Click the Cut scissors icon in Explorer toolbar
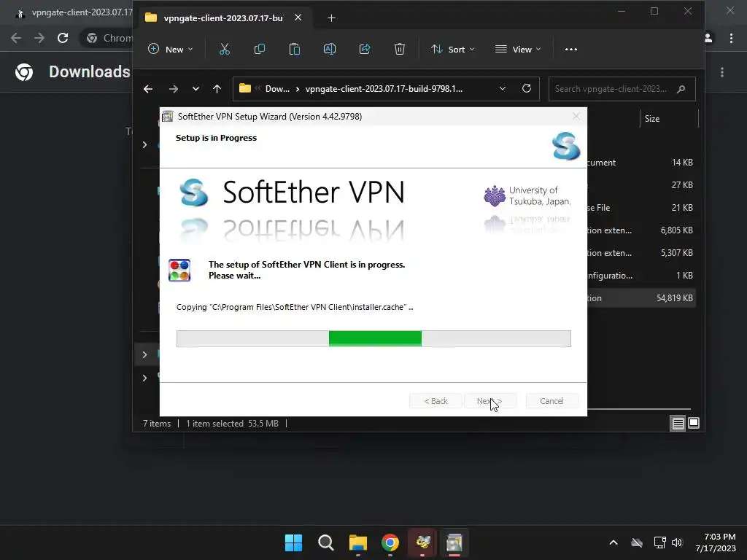The width and height of the screenshot is (747, 560). click(225, 49)
